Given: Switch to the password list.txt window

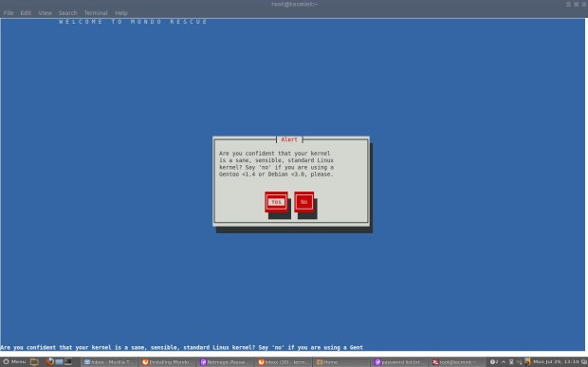Looking at the screenshot, I should (x=400, y=362).
